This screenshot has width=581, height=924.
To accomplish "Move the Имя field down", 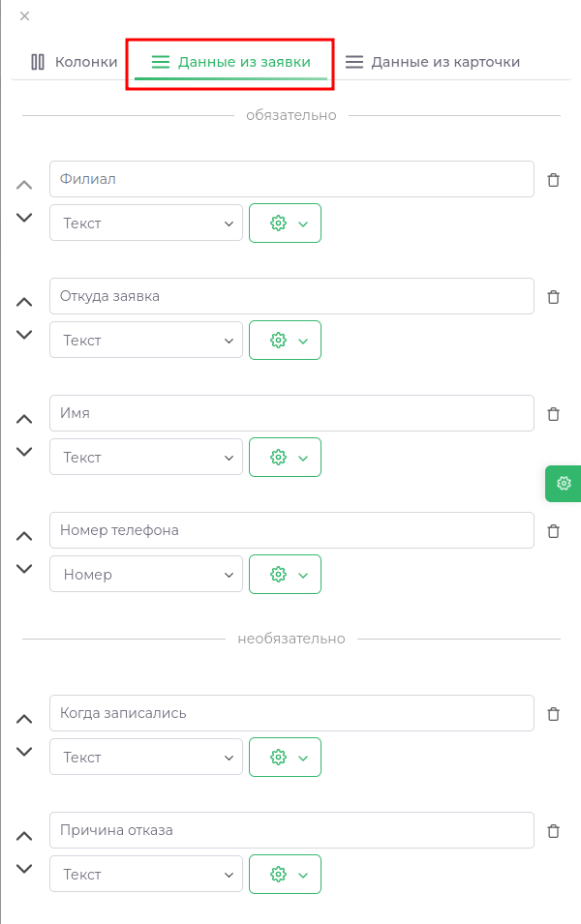I will click(x=24, y=452).
